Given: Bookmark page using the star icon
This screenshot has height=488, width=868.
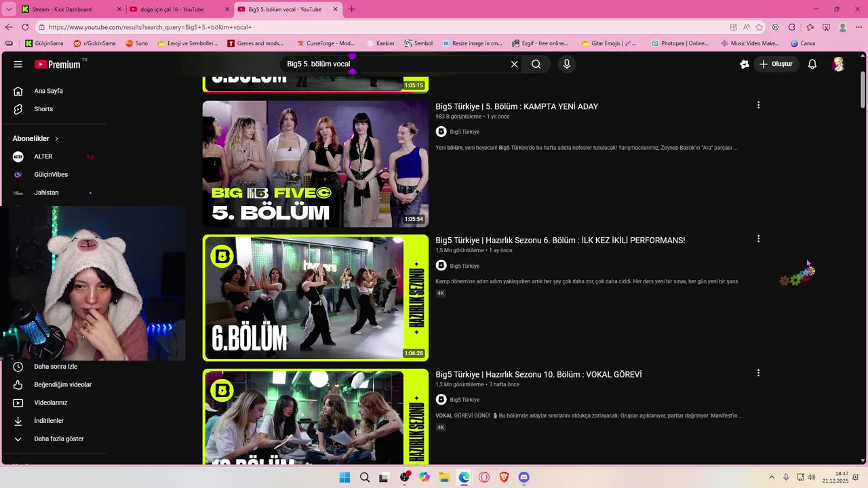Looking at the screenshot, I should (x=759, y=27).
